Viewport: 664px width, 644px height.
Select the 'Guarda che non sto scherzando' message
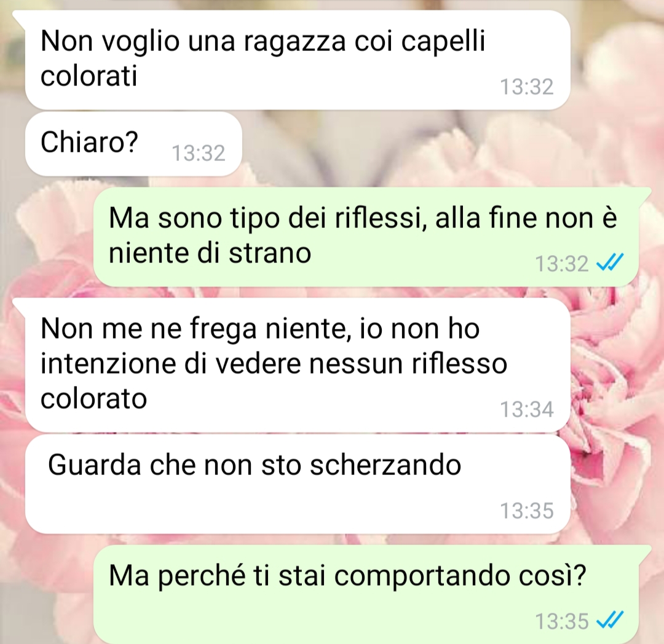pyautogui.click(x=298, y=484)
